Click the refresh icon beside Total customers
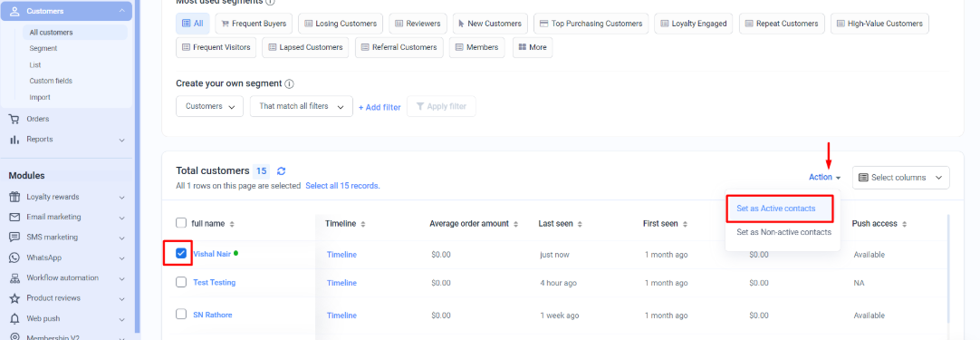Viewport: 980px width, 340px height. coord(282,171)
